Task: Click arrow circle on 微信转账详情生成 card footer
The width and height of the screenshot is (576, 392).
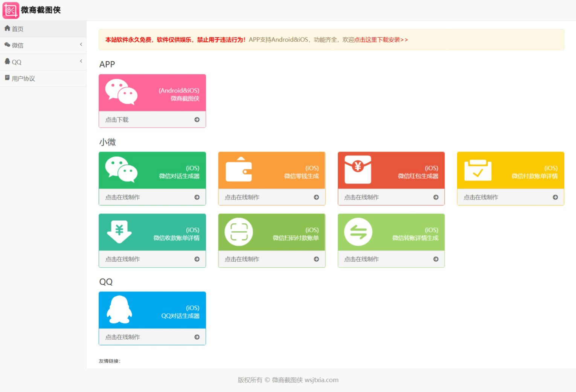Action: tap(436, 259)
